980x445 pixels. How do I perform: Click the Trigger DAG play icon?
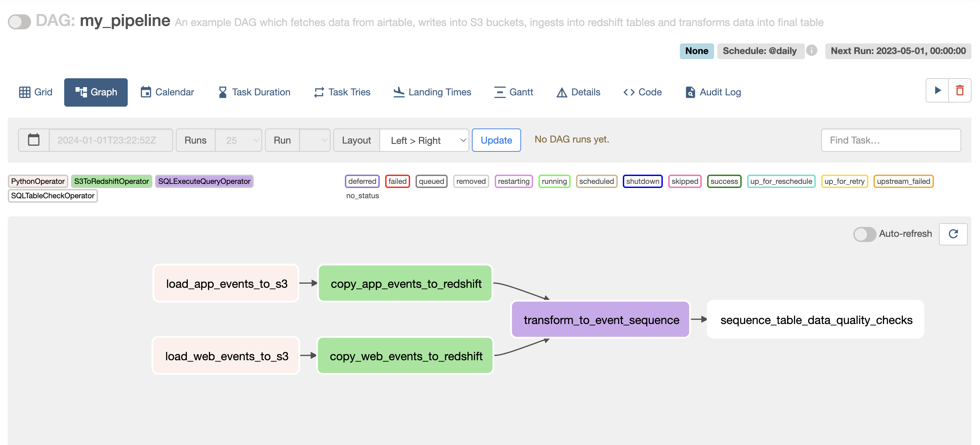click(937, 91)
